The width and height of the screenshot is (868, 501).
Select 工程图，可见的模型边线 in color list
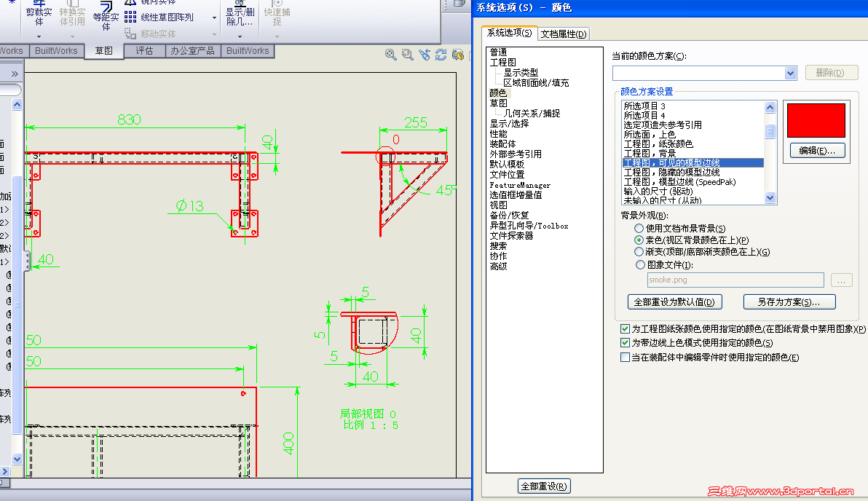coord(693,163)
